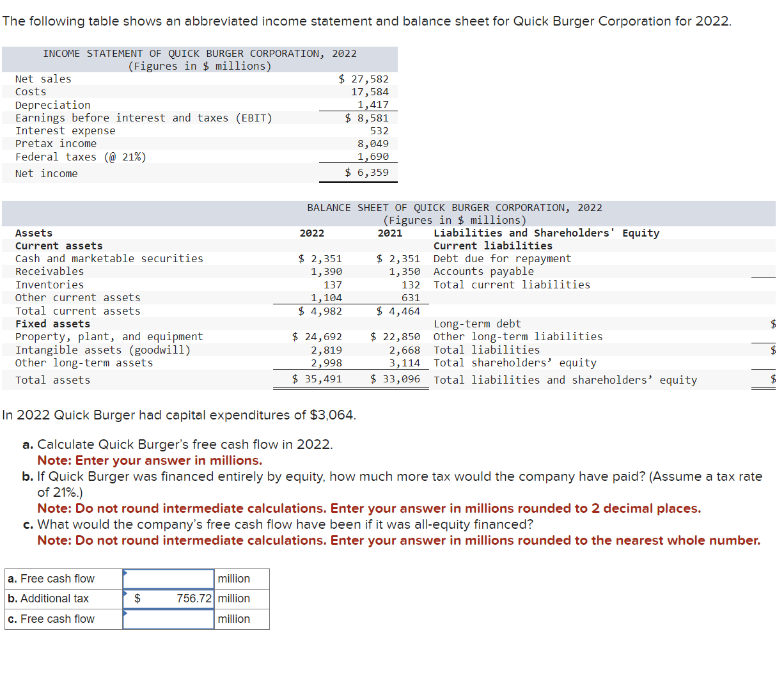Click the 2022 Receivables value 1,390
This screenshot has height=681, width=784.
coord(326,271)
